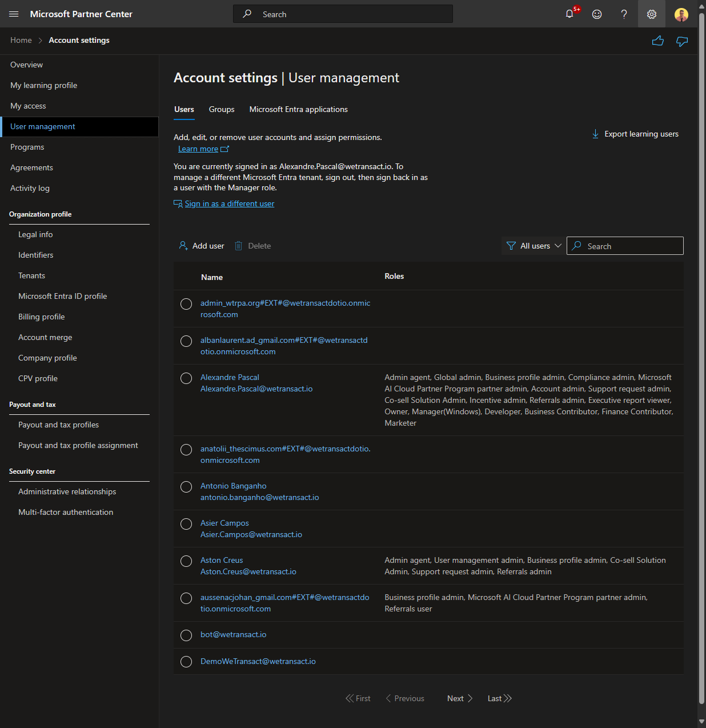706x728 pixels.
Task: Click the Add user person icon
Action: (x=183, y=246)
